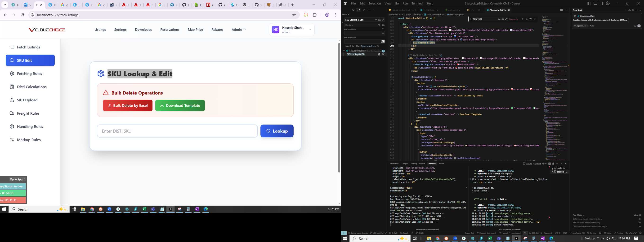Viewport: 644px width, 242px height.
Task: Click the browser page vertical scrollbar
Action: (339, 107)
